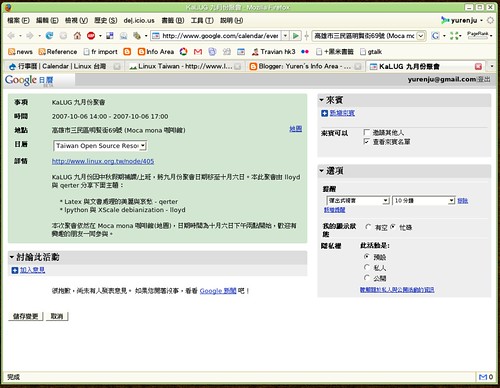Viewport: 500px width, 388px height.
Task: Switch to the Linux Taiwan tab
Action: coord(185,66)
